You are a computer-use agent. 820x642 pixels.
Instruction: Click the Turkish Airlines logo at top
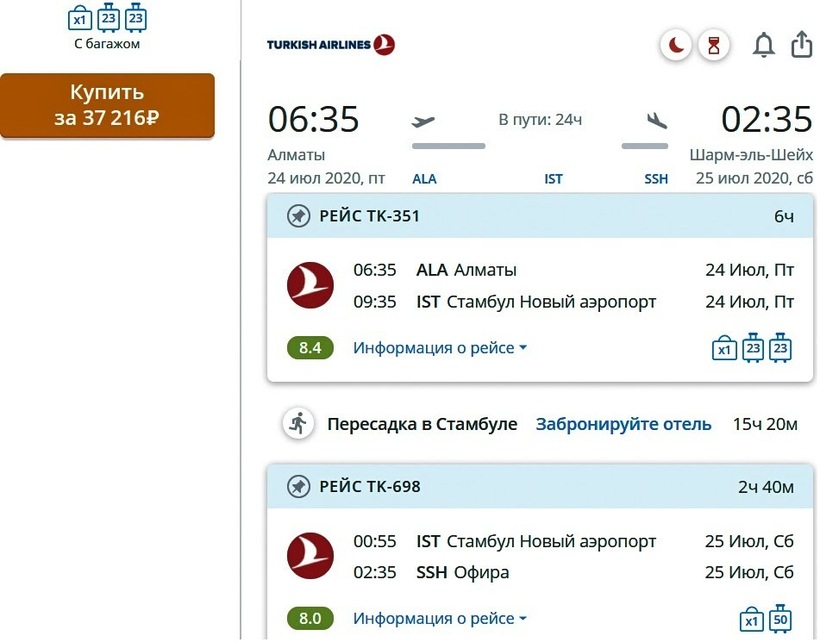point(330,44)
